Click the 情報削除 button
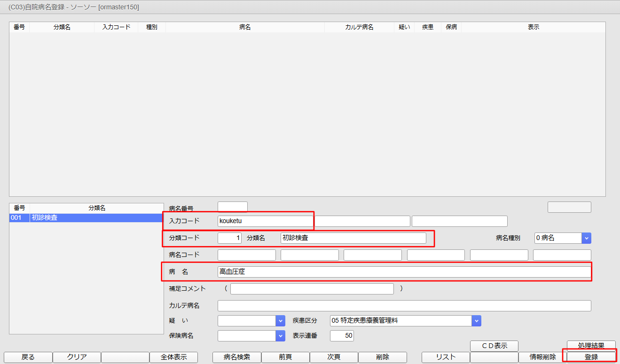The image size is (620, 364). point(542,357)
